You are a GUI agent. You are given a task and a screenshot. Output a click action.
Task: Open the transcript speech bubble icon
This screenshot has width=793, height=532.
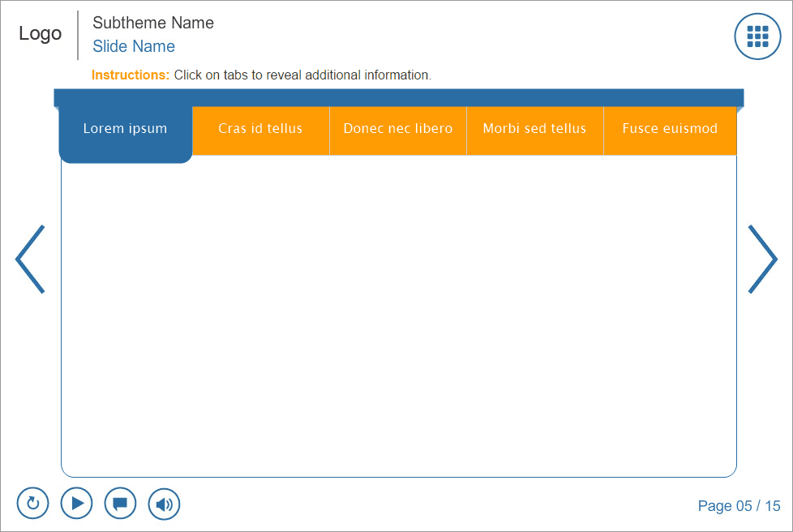click(120, 504)
